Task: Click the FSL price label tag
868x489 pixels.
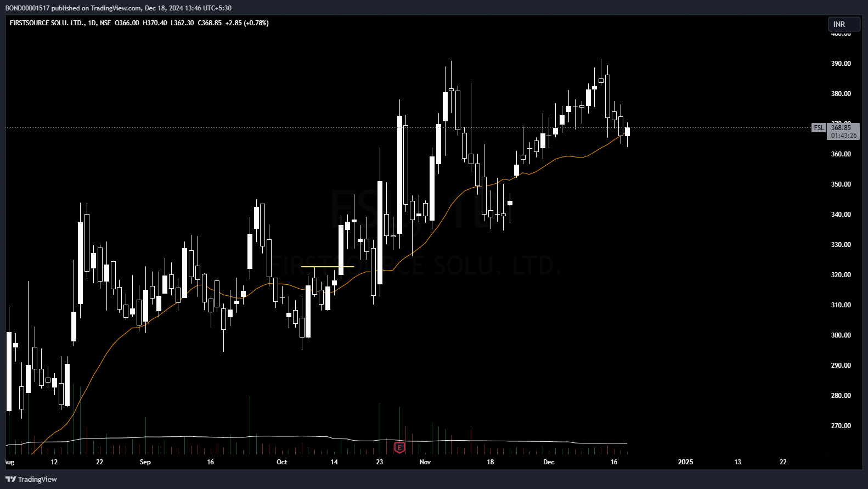Action: (819, 128)
